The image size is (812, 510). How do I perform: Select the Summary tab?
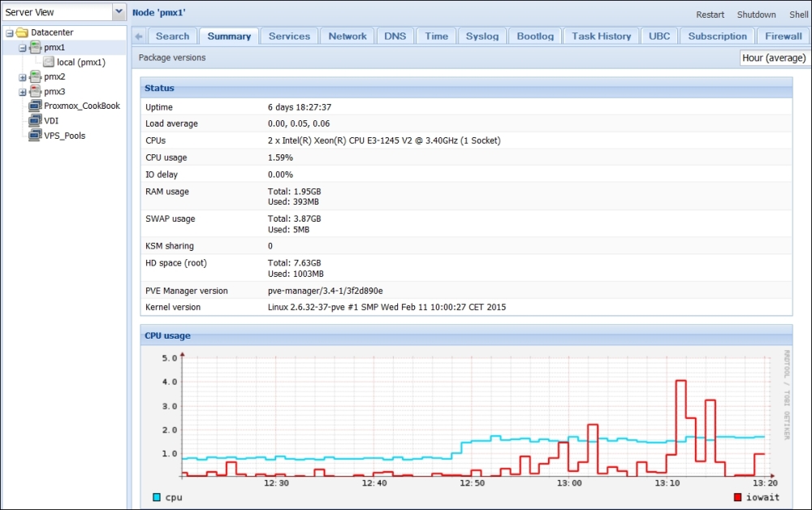(229, 37)
